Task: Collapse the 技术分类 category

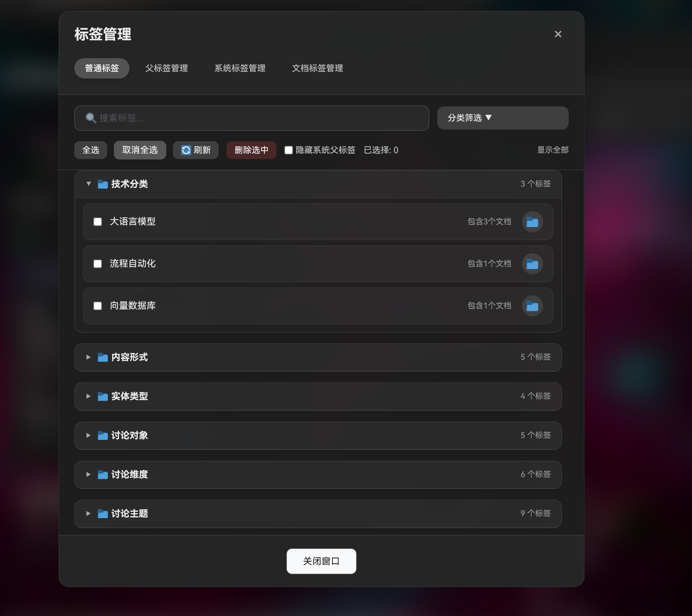Action: 88,184
